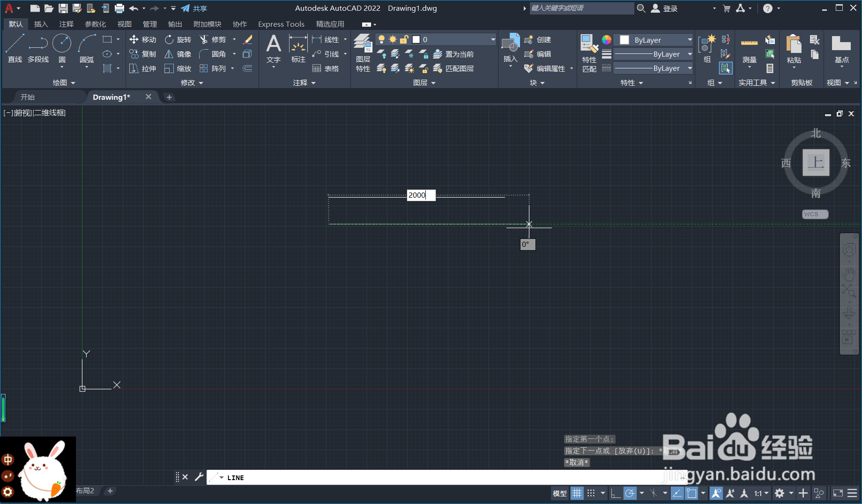
Task: Toggle polar tracking in the status bar
Action: pos(630,493)
